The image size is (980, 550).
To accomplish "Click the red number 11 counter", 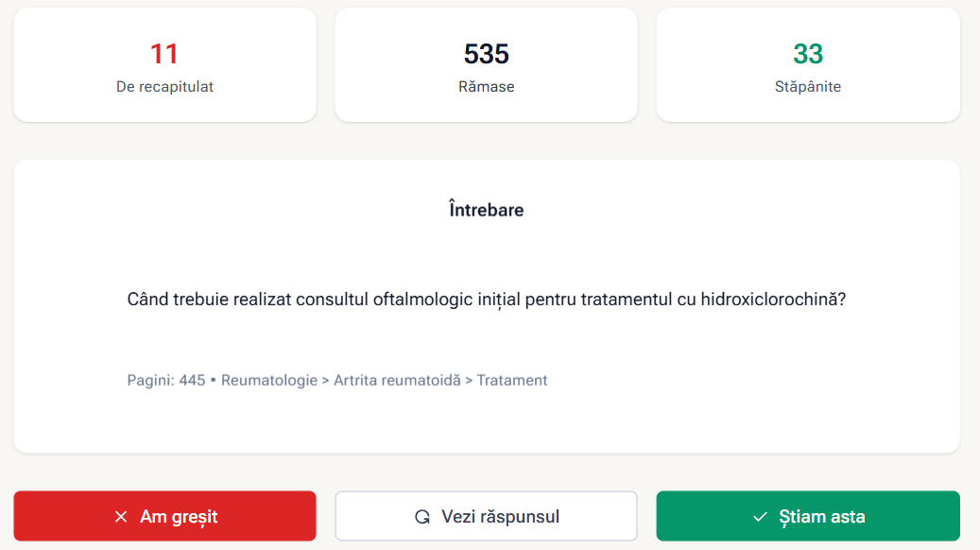I will point(164,54).
